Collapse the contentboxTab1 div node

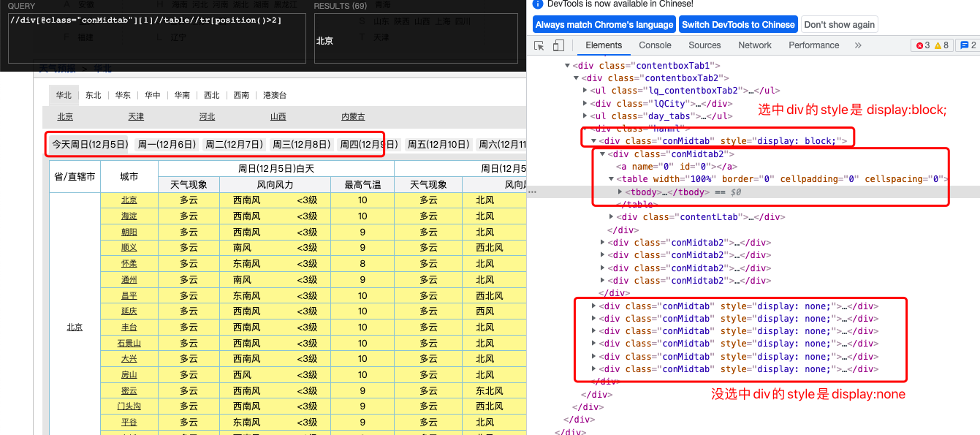pos(568,66)
